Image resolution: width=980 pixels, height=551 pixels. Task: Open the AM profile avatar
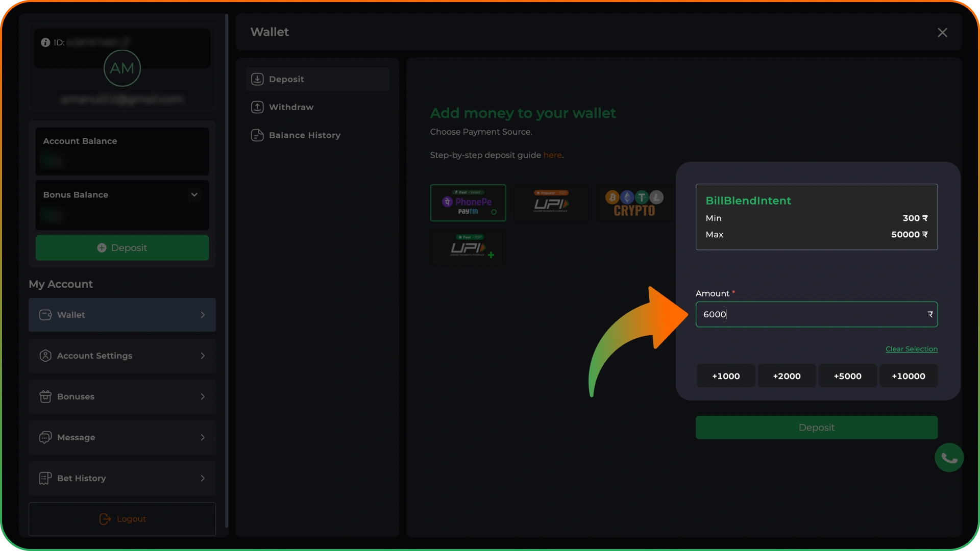[x=122, y=68]
